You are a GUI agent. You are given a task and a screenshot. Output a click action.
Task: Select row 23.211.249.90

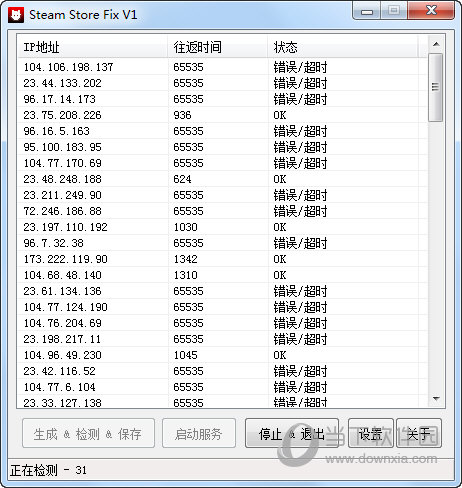pyautogui.click(x=222, y=195)
